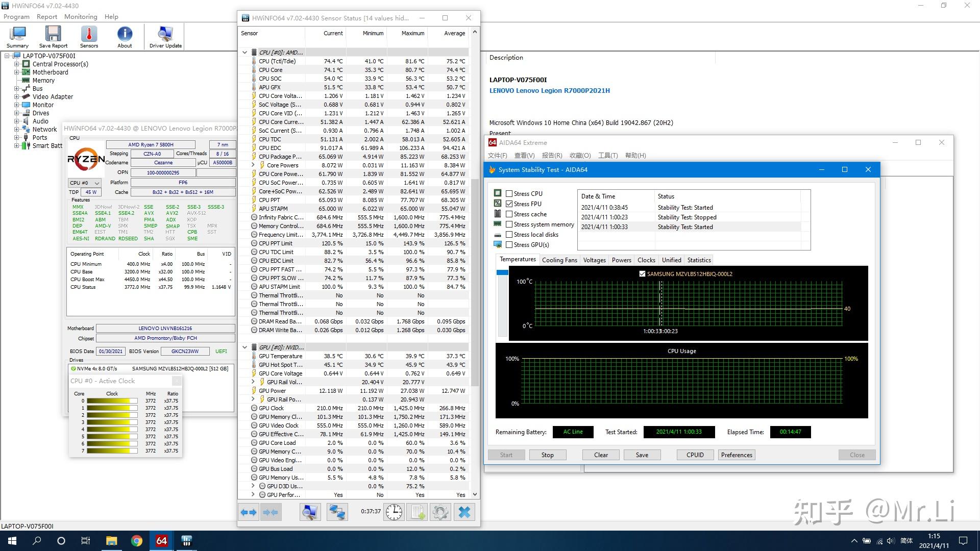Click Save in System Stability Test
Image resolution: width=980 pixels, height=551 pixels.
tap(642, 455)
